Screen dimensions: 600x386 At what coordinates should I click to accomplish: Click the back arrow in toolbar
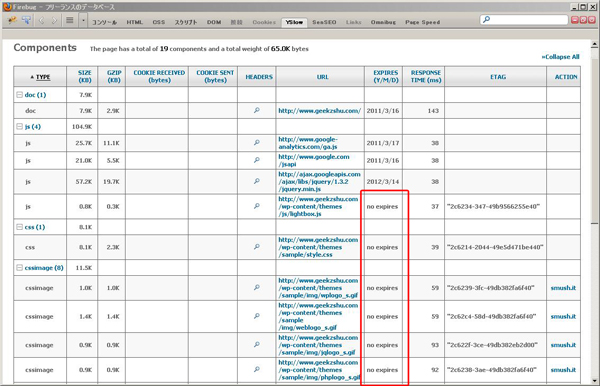coord(41,20)
